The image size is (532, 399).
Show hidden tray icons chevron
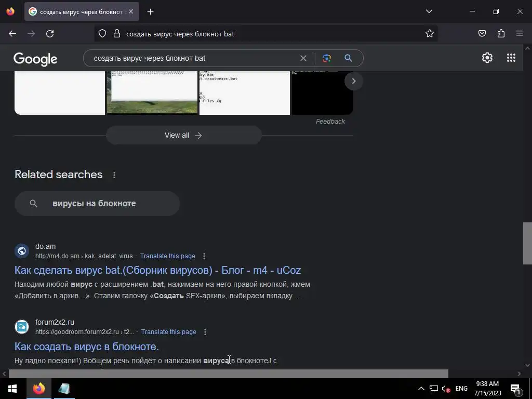click(x=421, y=389)
